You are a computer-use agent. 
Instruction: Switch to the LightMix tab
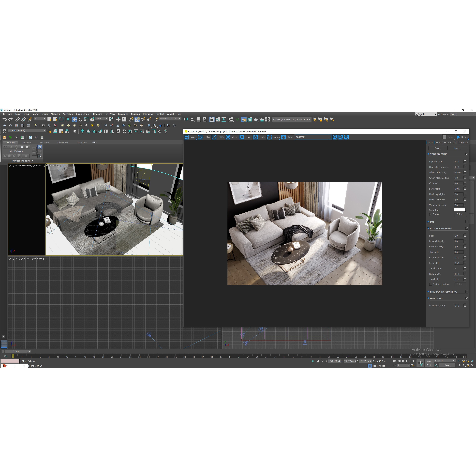[464, 142]
